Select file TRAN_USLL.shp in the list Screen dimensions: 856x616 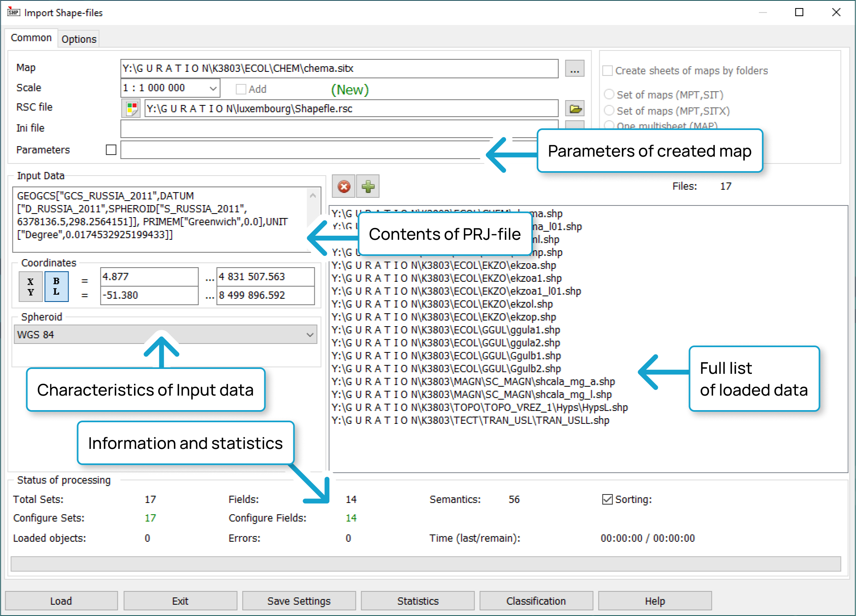(470, 421)
